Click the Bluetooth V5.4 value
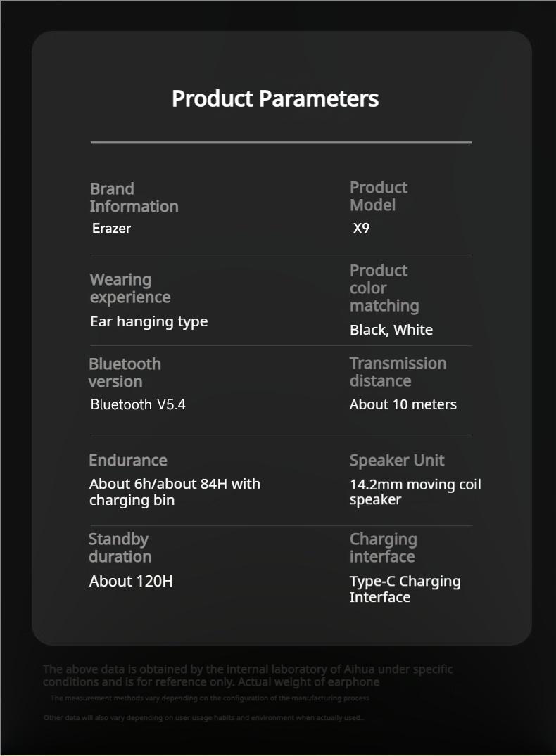 click(138, 404)
